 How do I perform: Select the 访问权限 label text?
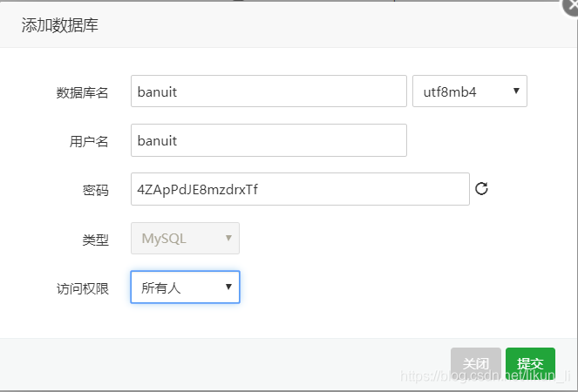pos(82,288)
